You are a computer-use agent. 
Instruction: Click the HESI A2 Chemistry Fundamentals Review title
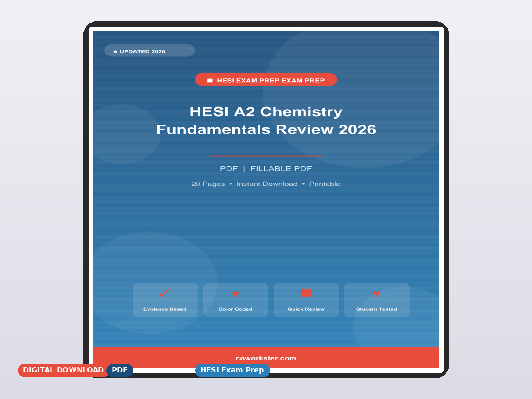pos(266,120)
